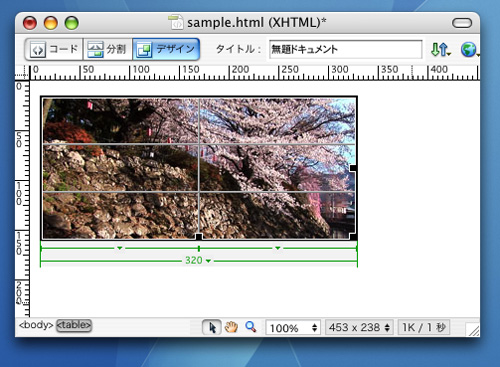Click the title field 無題ドキュメント
This screenshot has width=500, height=367.
click(x=345, y=49)
